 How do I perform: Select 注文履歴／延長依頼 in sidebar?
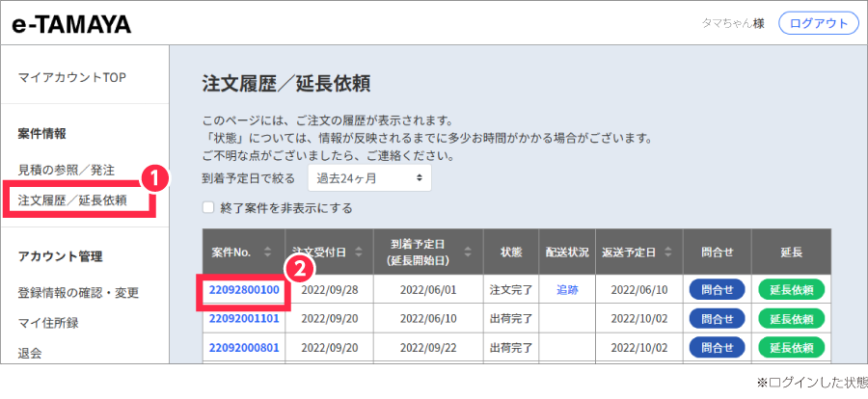point(72,200)
